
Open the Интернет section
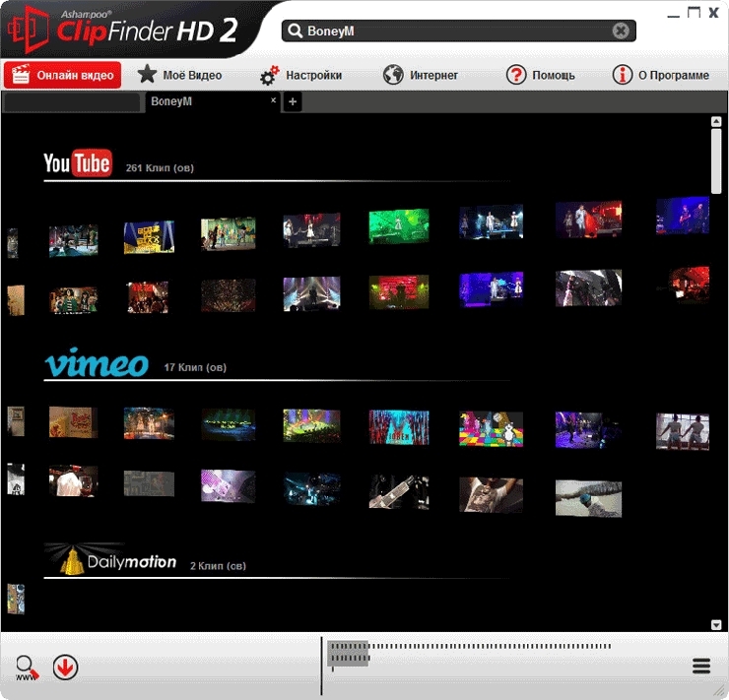[421, 75]
